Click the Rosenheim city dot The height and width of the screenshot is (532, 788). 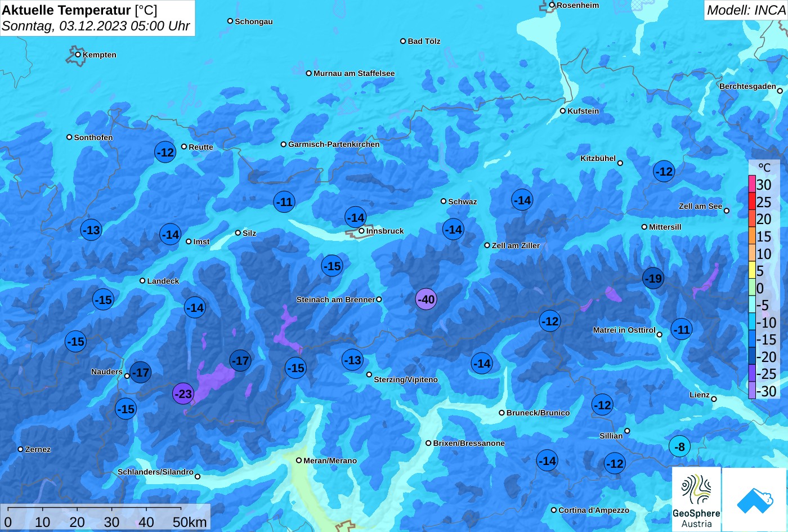(x=552, y=5)
